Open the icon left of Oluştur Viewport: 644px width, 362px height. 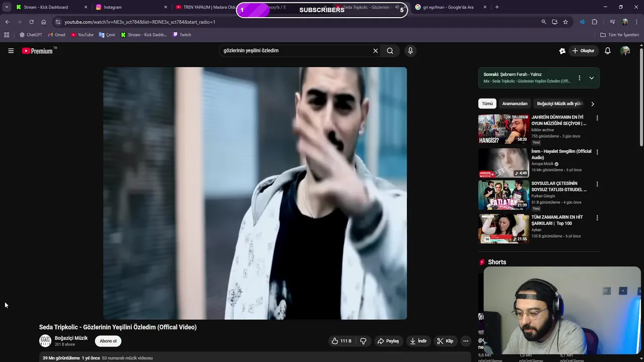click(x=562, y=51)
